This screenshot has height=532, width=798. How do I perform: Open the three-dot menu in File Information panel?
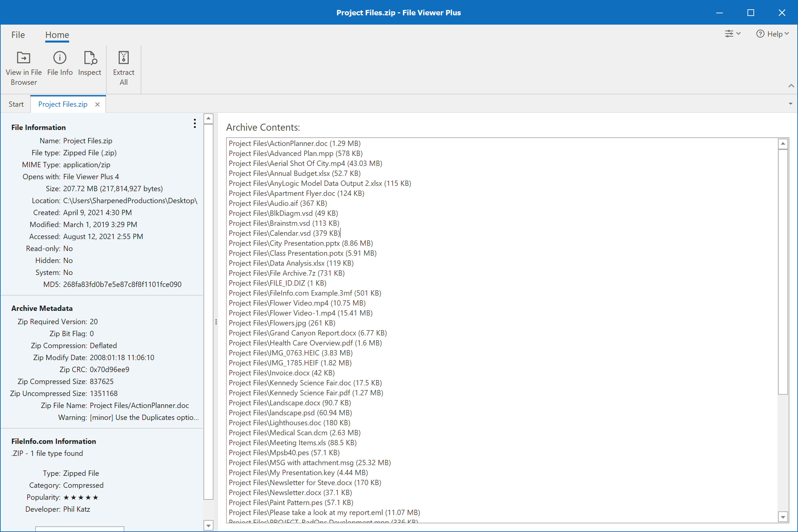[x=195, y=123]
